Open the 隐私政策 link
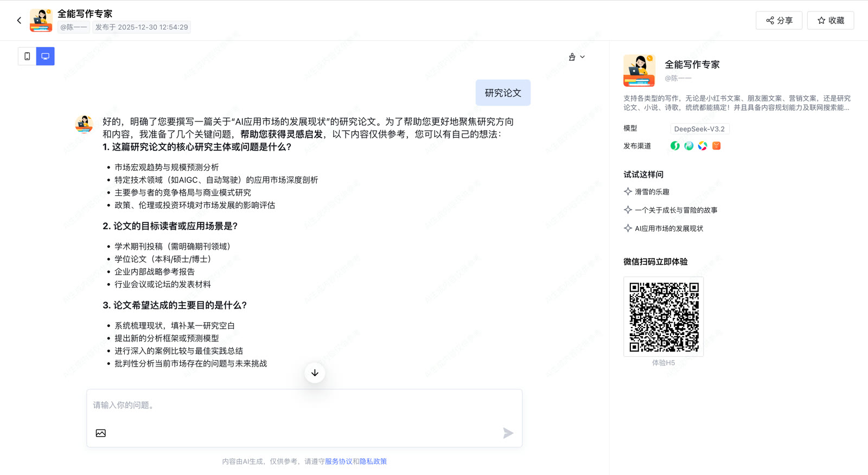Viewport: 868px width, 475px height. tap(373, 461)
